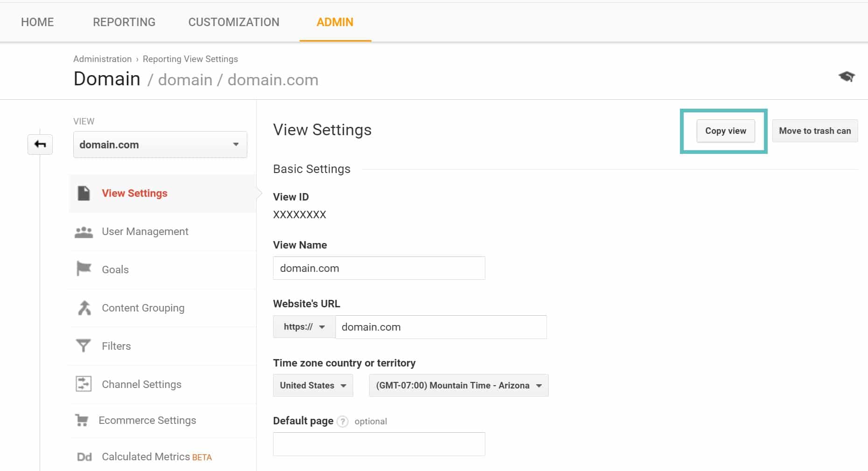Open Ecommerce Settings shopping cart icon
Viewport: 868px width, 471px height.
click(83, 420)
